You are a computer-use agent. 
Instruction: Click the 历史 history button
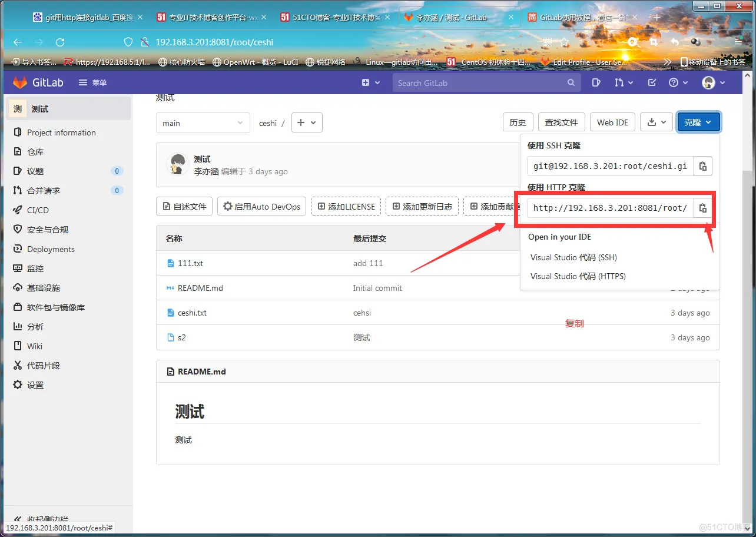[x=518, y=122]
